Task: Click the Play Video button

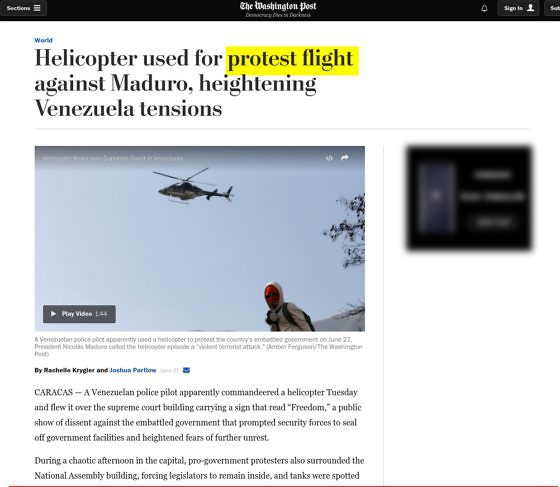Action: click(79, 314)
